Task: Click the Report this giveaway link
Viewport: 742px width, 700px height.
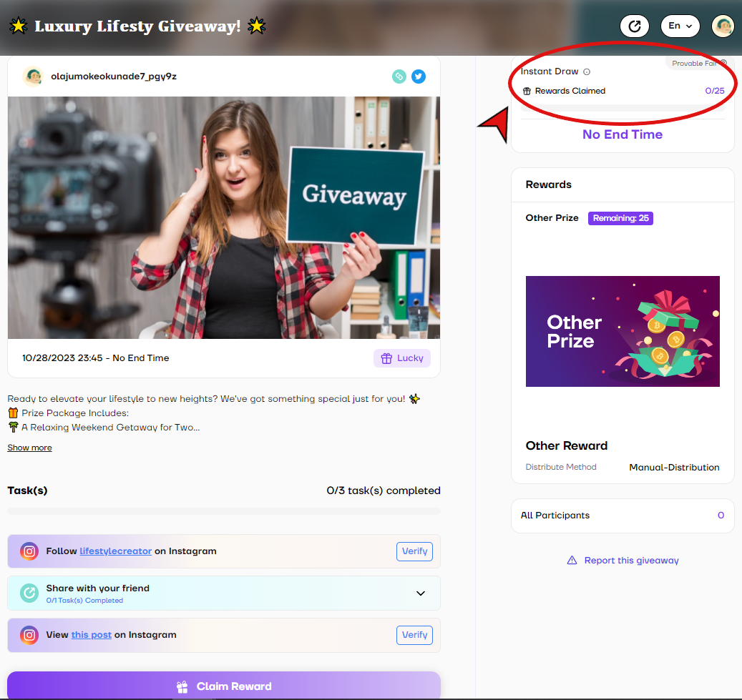Action: (631, 561)
